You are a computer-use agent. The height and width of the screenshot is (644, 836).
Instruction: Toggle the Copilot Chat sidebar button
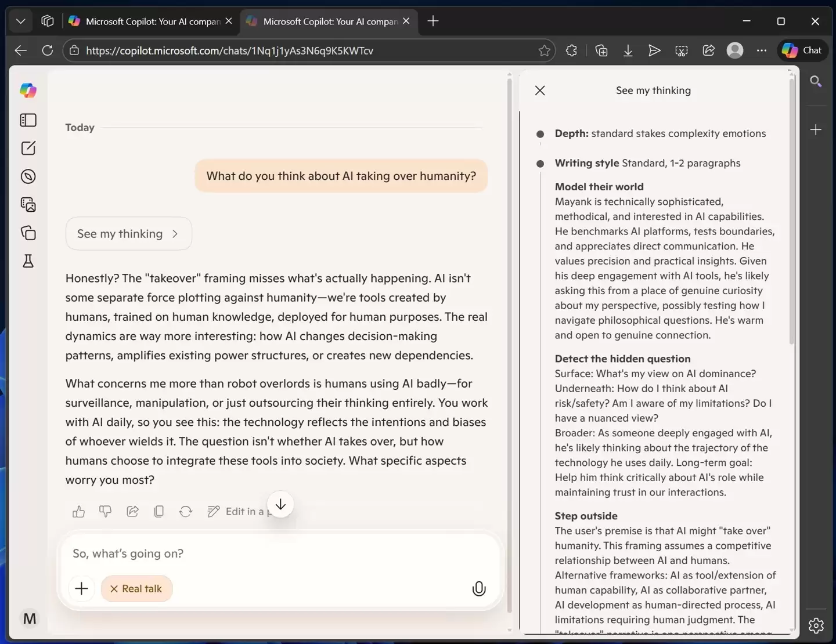coord(802,50)
